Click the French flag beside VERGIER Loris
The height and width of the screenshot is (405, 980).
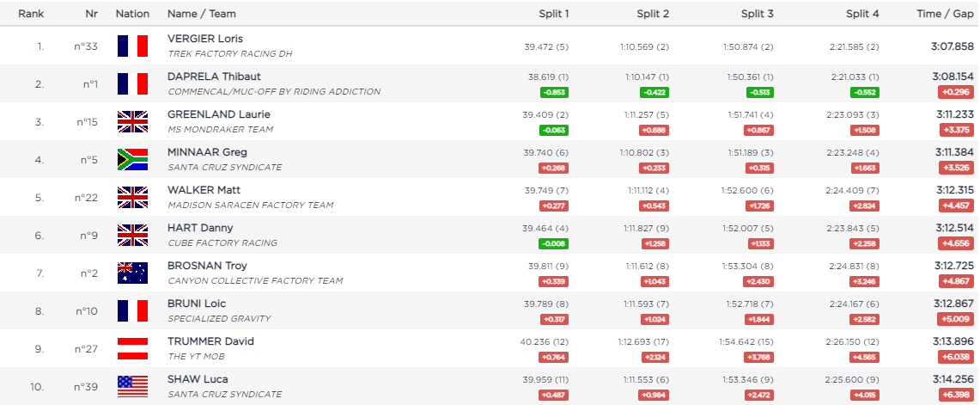[132, 46]
